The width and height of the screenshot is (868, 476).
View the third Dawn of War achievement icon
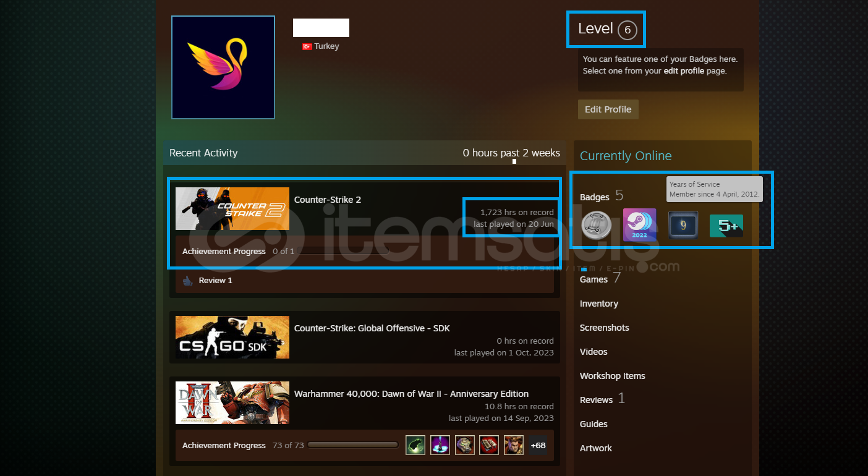pyautogui.click(x=464, y=445)
